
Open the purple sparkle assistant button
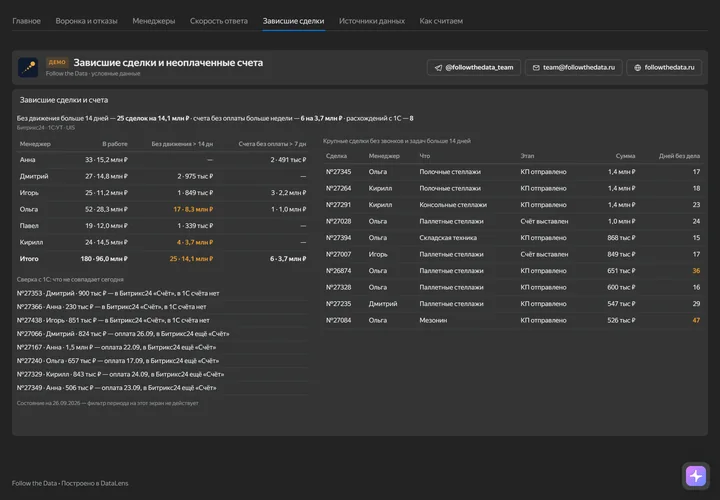[696, 476]
